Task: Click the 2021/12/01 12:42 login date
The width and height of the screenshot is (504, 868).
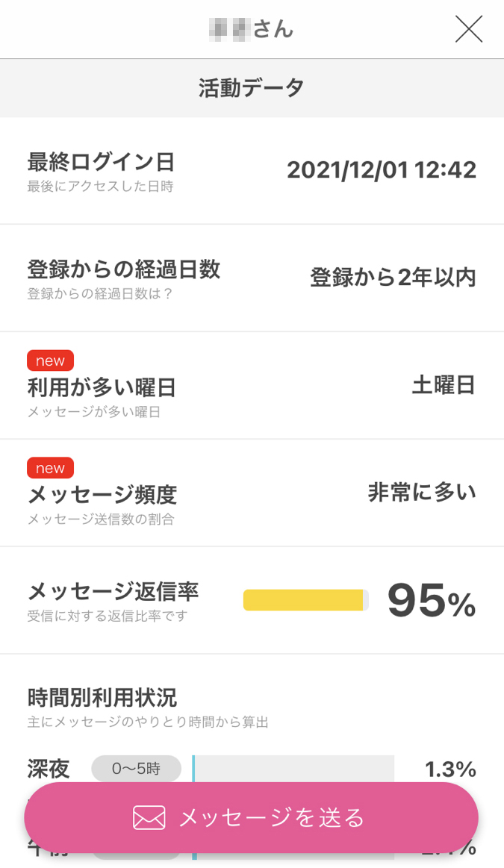Action: [x=381, y=170]
